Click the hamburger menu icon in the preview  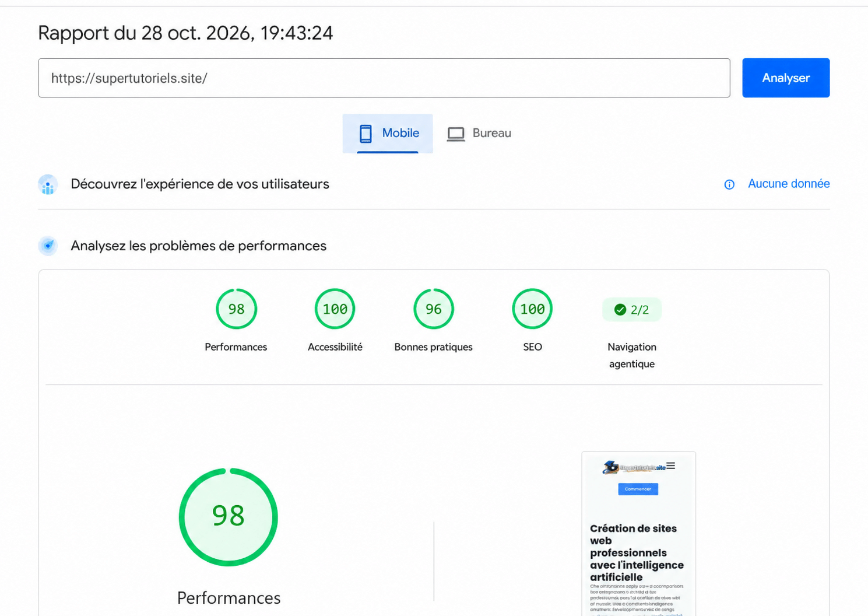671,466
